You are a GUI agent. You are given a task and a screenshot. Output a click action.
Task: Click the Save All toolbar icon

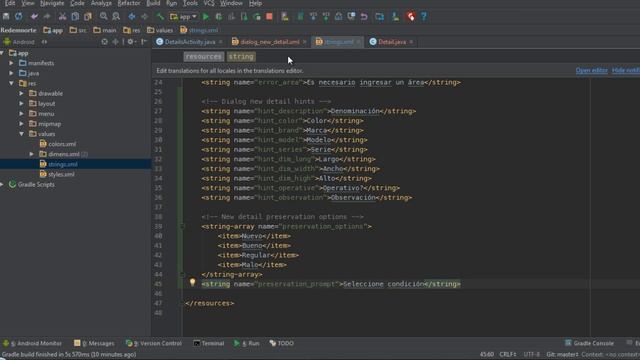(6, 17)
